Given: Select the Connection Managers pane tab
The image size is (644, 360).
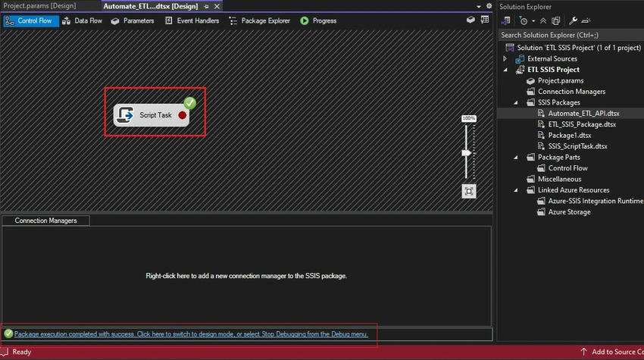Looking at the screenshot, I should (x=45, y=221).
